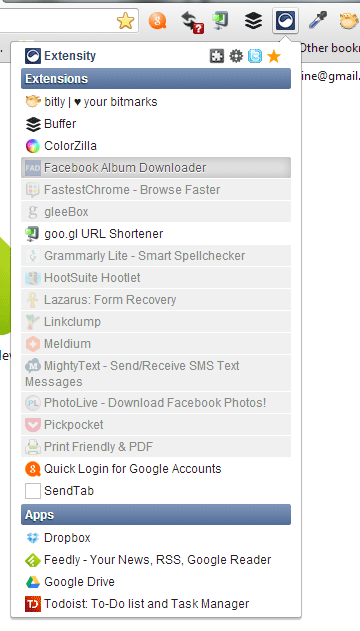The width and height of the screenshot is (360, 631).
Task: Click the Buffer stacked-layers toolbar icon
Action: click(253, 20)
